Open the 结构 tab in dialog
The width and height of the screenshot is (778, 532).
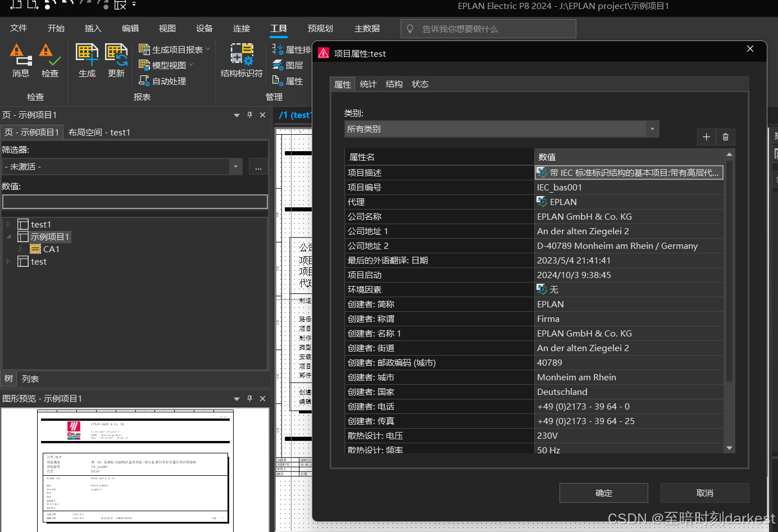click(x=394, y=84)
